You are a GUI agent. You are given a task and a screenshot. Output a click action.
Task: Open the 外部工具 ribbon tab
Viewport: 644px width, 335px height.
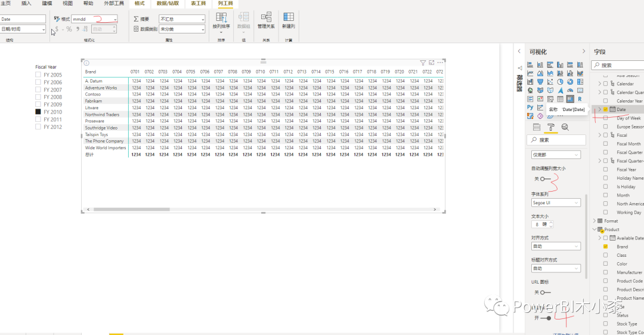(x=114, y=4)
